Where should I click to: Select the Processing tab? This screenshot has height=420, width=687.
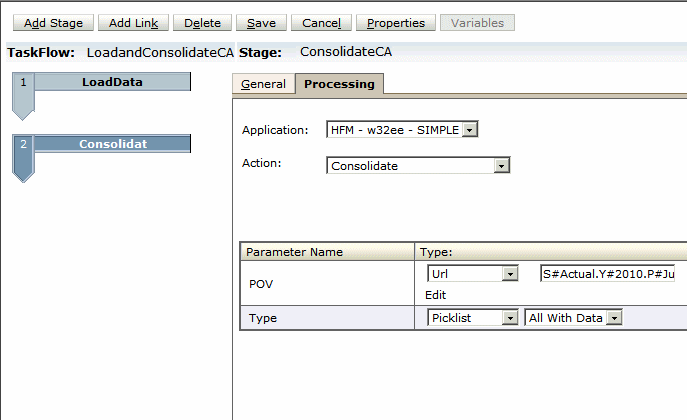(340, 85)
